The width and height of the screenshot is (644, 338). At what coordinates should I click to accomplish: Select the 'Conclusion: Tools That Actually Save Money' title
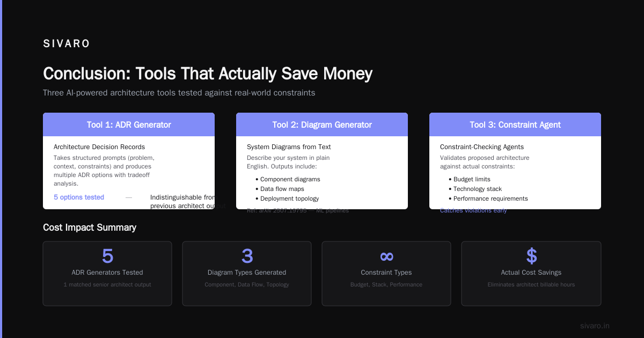208,74
